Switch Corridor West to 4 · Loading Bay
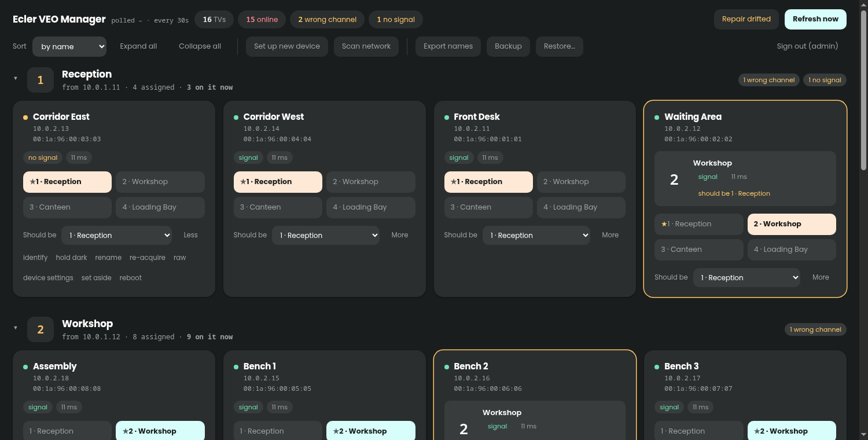The height and width of the screenshot is (440, 868). point(371,207)
